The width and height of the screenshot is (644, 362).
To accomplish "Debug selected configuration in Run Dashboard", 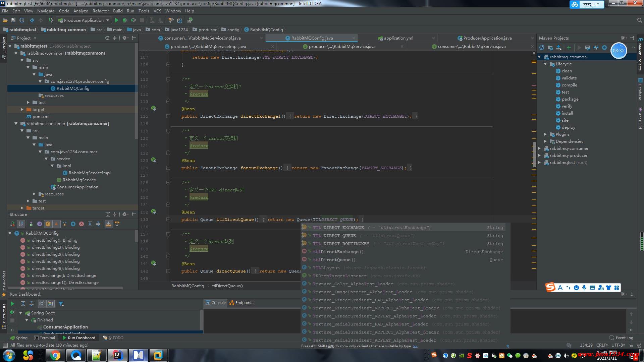I will (x=12, y=312).
